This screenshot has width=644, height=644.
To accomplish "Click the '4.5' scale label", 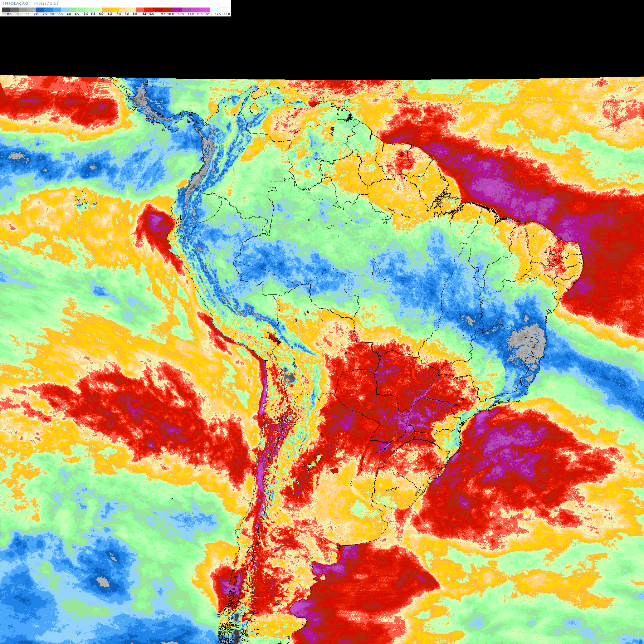I will [77, 14].
